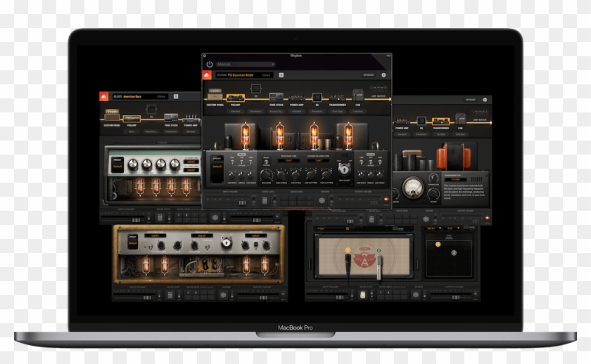Select the Transformer module in front chain
The width and height of the screenshot is (591, 364).
(x=337, y=97)
